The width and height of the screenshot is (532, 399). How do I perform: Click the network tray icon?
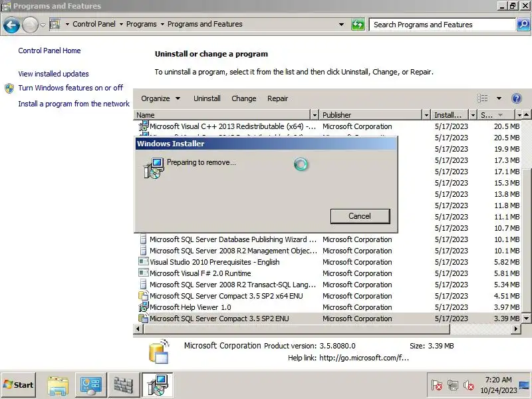click(x=453, y=385)
